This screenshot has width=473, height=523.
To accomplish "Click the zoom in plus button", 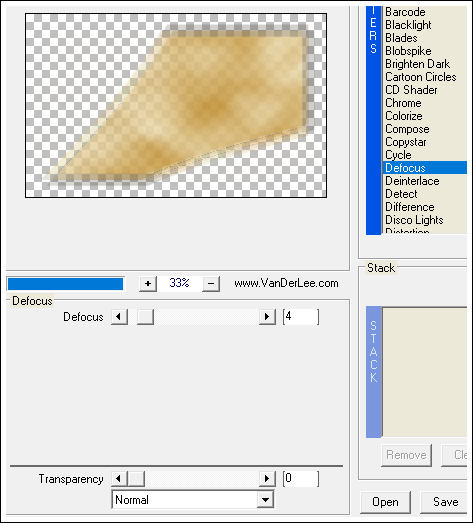I will (x=148, y=284).
